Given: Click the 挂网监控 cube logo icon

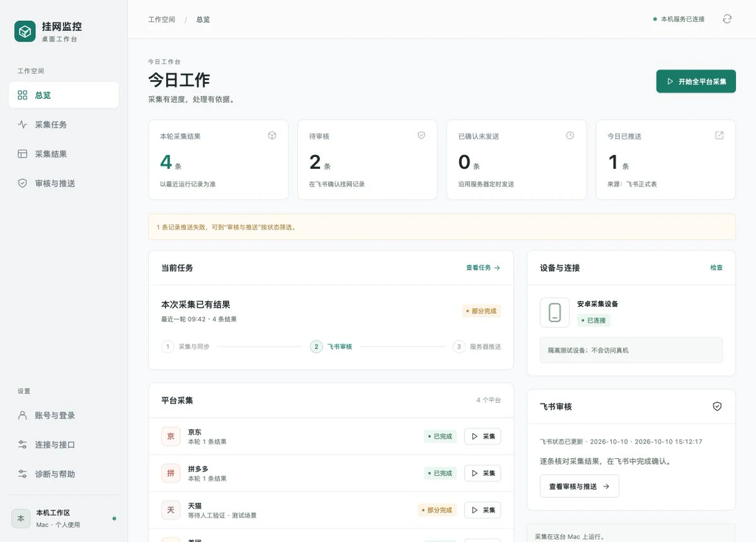Looking at the screenshot, I should pyautogui.click(x=25, y=32).
